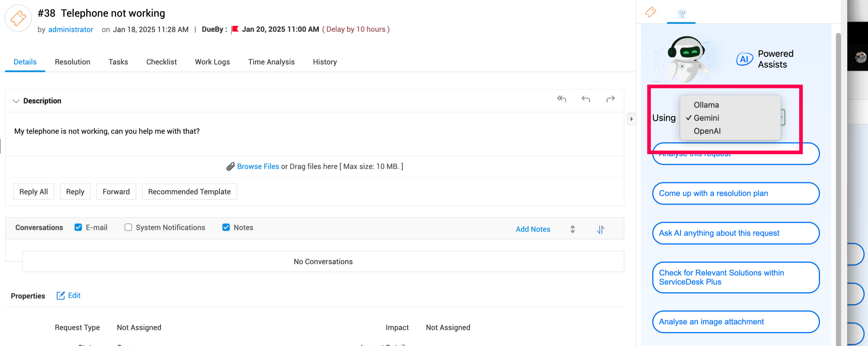The image size is (868, 346).
Task: Click the Edit pencil icon next to Properties
Action: pos(61,295)
